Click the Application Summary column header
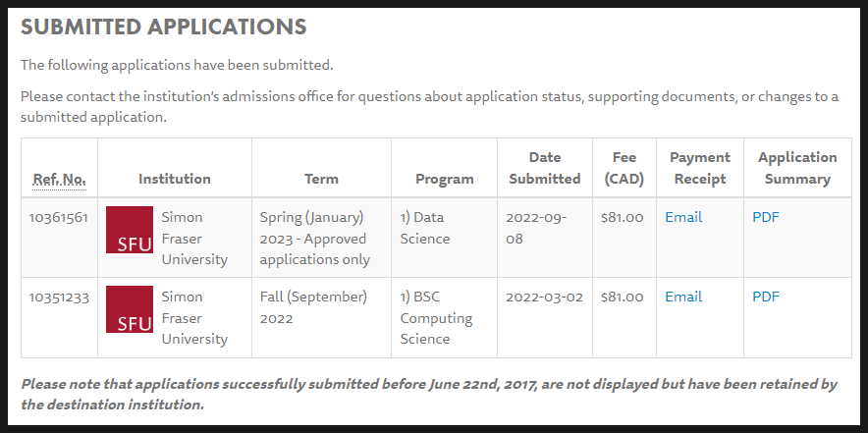The width and height of the screenshot is (868, 433). (797, 168)
